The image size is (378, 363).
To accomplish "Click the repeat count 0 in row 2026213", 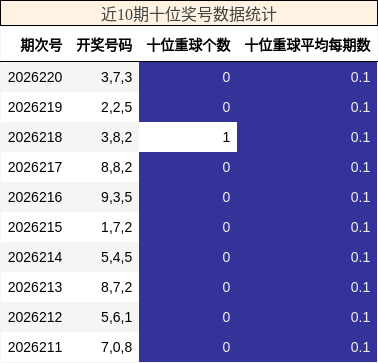I will [226, 287].
